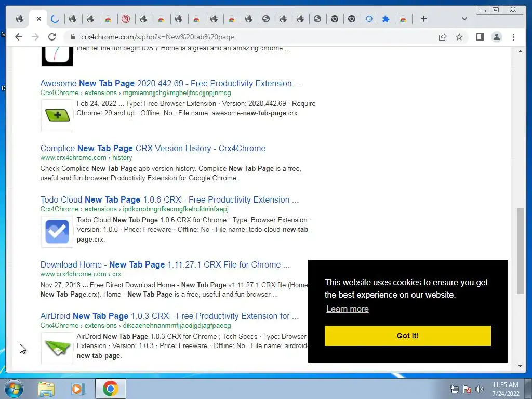
Task: Open Chrome three-dot menu
Action: pyautogui.click(x=513, y=37)
